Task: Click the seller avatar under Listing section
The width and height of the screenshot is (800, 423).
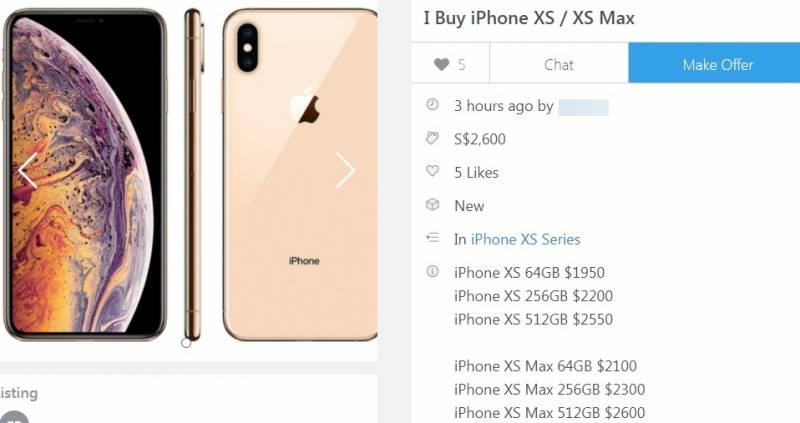Action: [14, 417]
